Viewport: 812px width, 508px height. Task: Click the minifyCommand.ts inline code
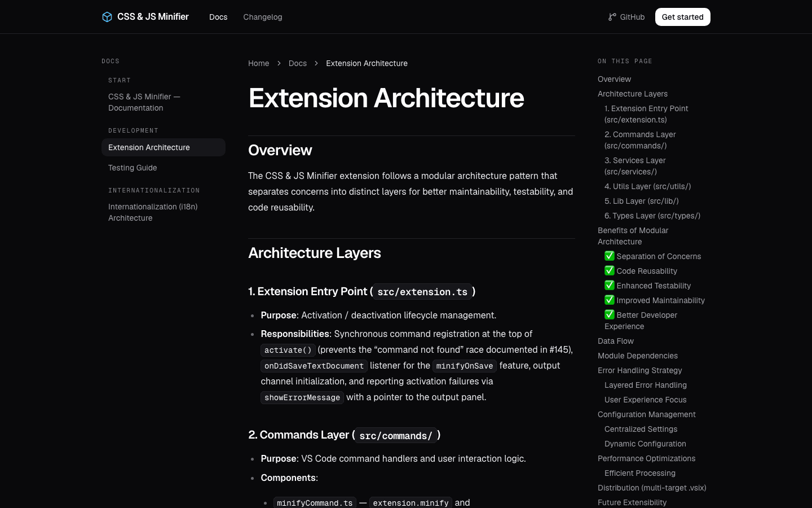[x=315, y=502]
